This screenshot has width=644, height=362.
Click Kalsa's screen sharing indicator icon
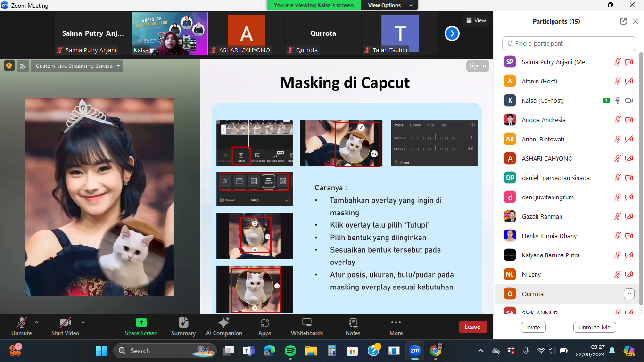(x=606, y=100)
